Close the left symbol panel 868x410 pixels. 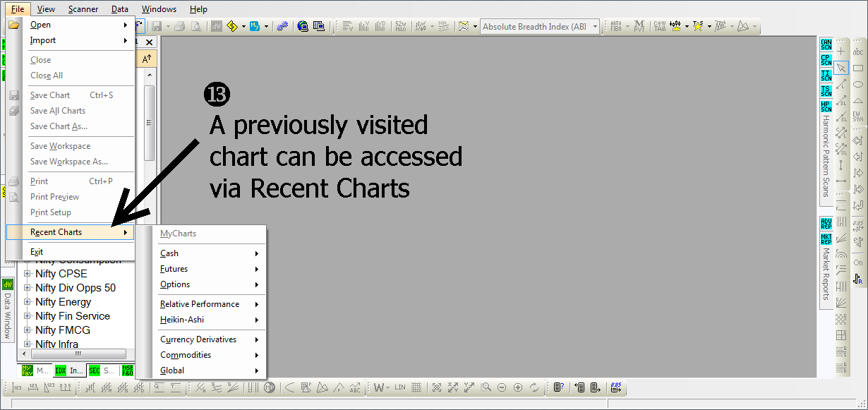point(149,42)
